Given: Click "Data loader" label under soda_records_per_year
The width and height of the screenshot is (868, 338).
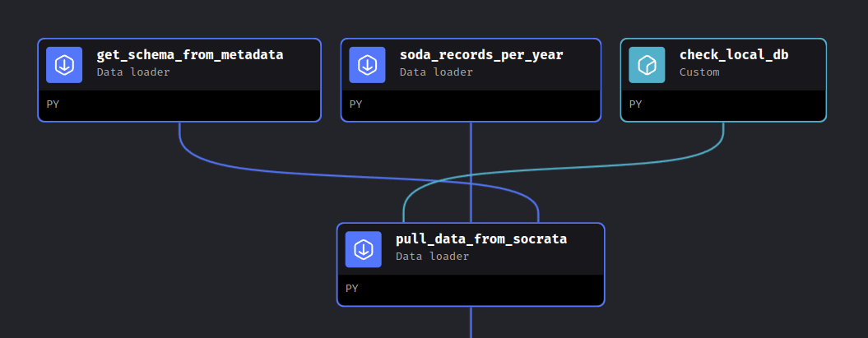Looking at the screenshot, I should click(x=436, y=72).
